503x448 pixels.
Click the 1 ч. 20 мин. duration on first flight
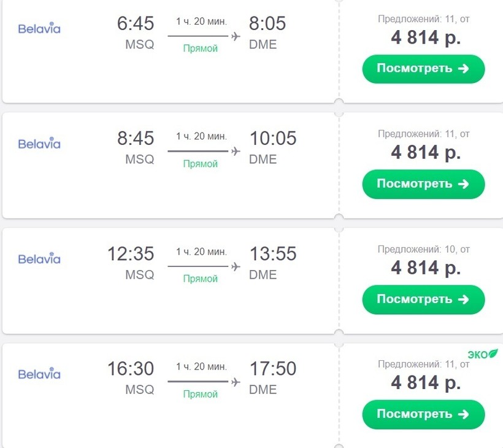point(201,21)
